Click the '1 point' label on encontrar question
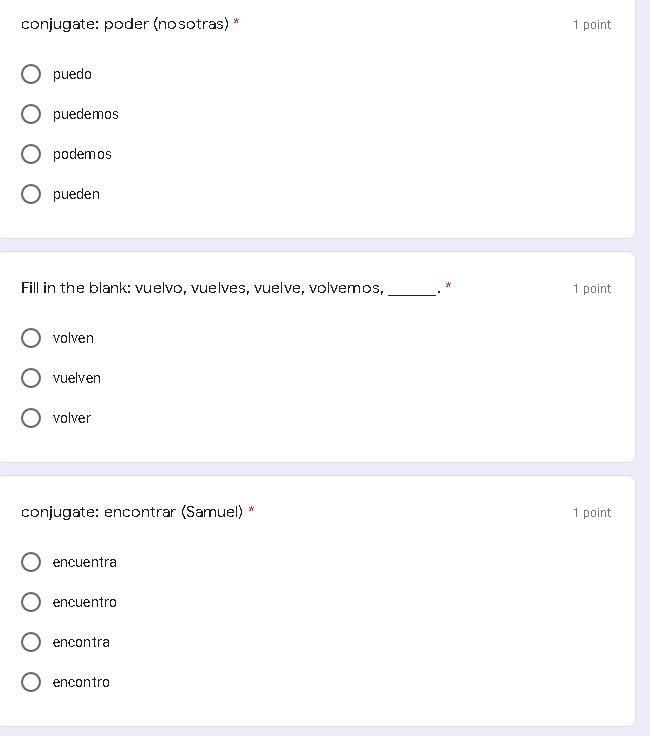 tap(592, 513)
